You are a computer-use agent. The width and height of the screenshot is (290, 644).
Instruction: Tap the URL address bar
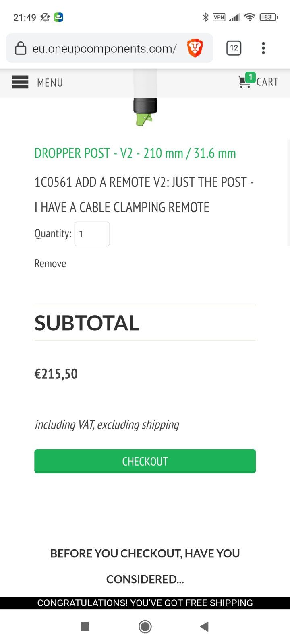(x=105, y=49)
